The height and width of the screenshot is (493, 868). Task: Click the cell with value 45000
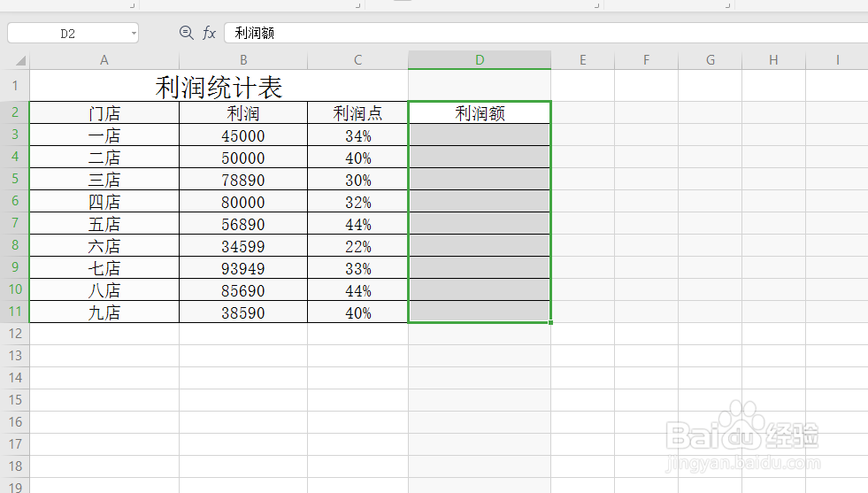click(243, 135)
